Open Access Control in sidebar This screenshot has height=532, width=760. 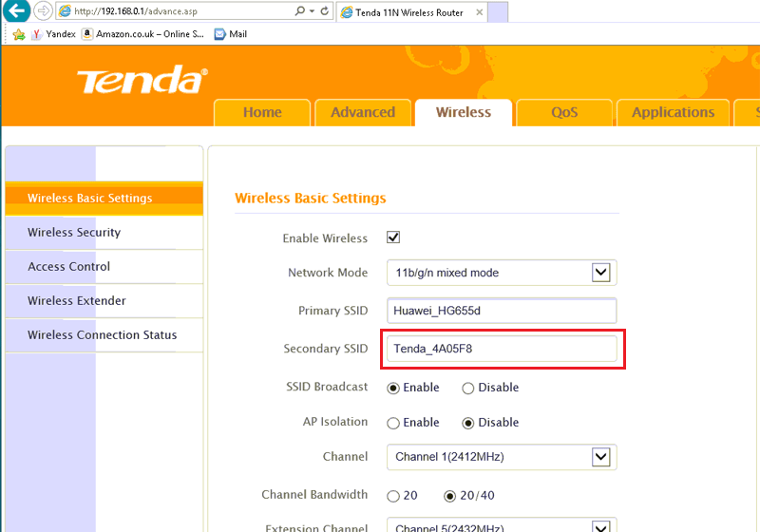click(104, 267)
